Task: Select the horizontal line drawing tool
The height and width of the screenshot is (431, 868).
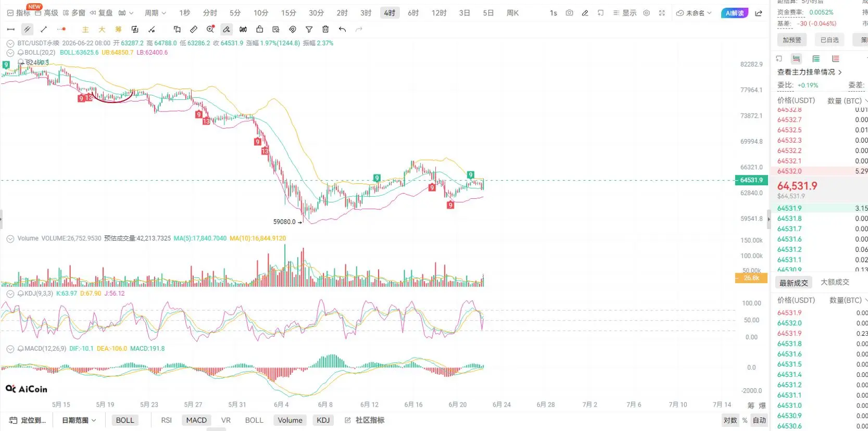Action: click(x=10, y=30)
